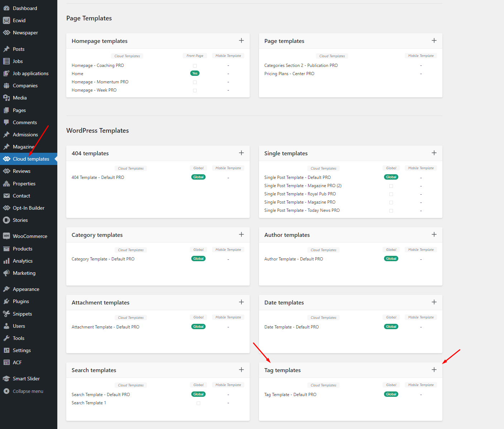This screenshot has width=504, height=429.
Task: Open the 404 Template - Default PRO link
Action: tap(98, 177)
